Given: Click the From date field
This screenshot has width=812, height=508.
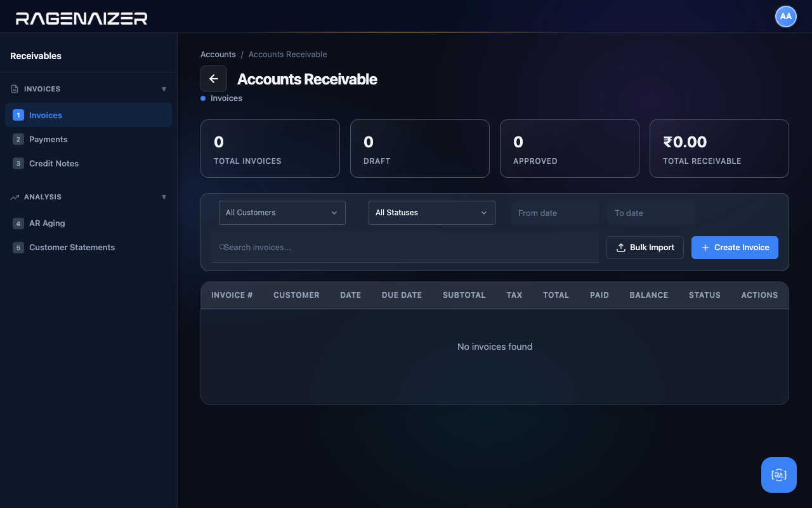Looking at the screenshot, I should coord(555,213).
